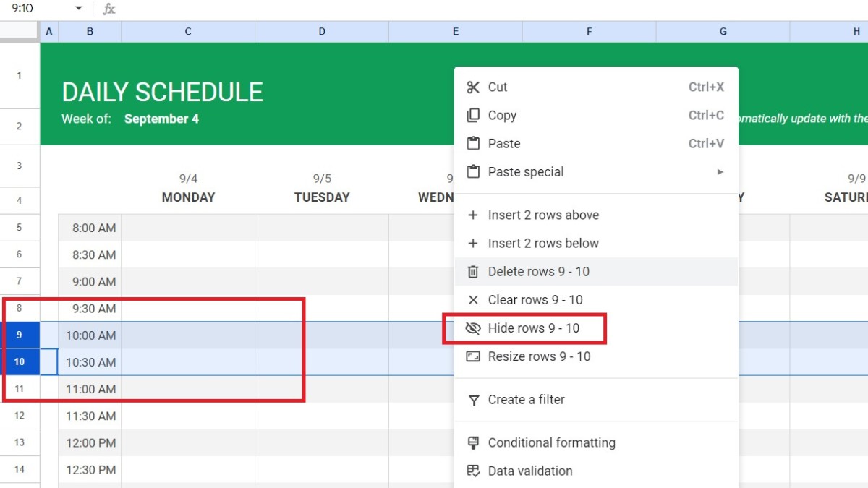
Task: Click the Resize rows icon
Action: coord(474,356)
